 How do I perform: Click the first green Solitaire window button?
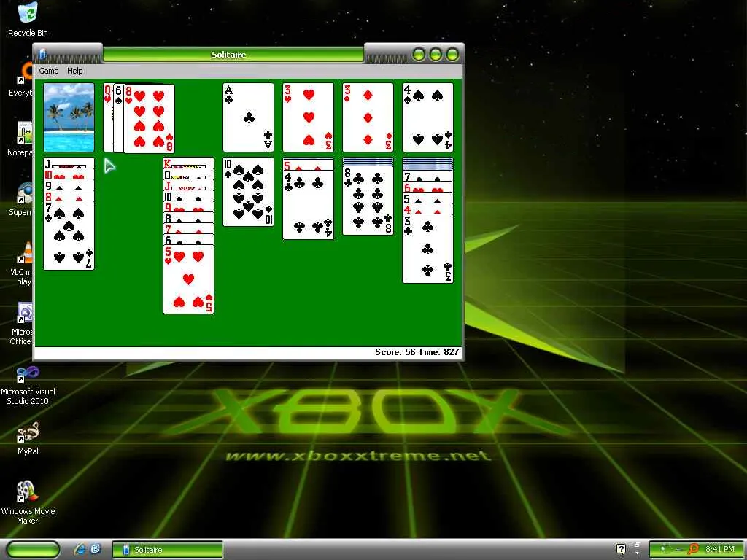click(419, 55)
